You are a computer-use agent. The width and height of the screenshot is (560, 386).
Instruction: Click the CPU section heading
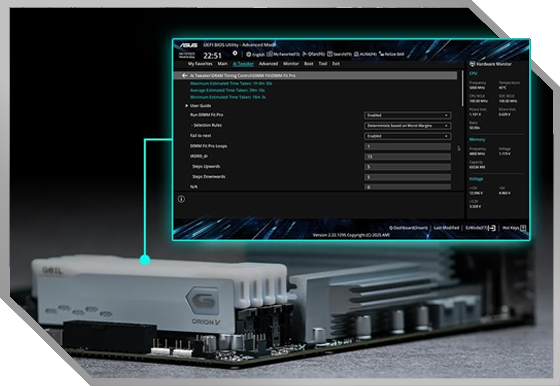click(473, 74)
